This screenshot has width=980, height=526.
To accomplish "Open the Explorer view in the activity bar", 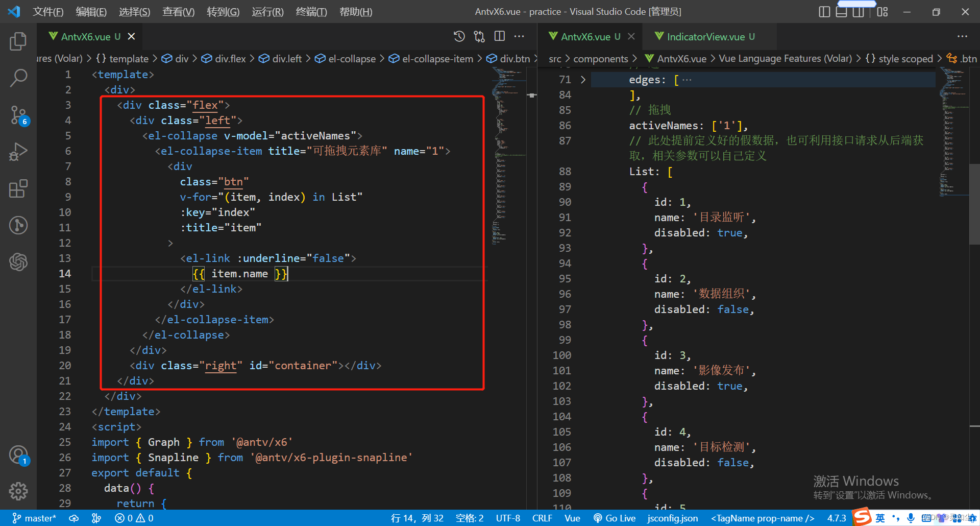I will pos(18,41).
